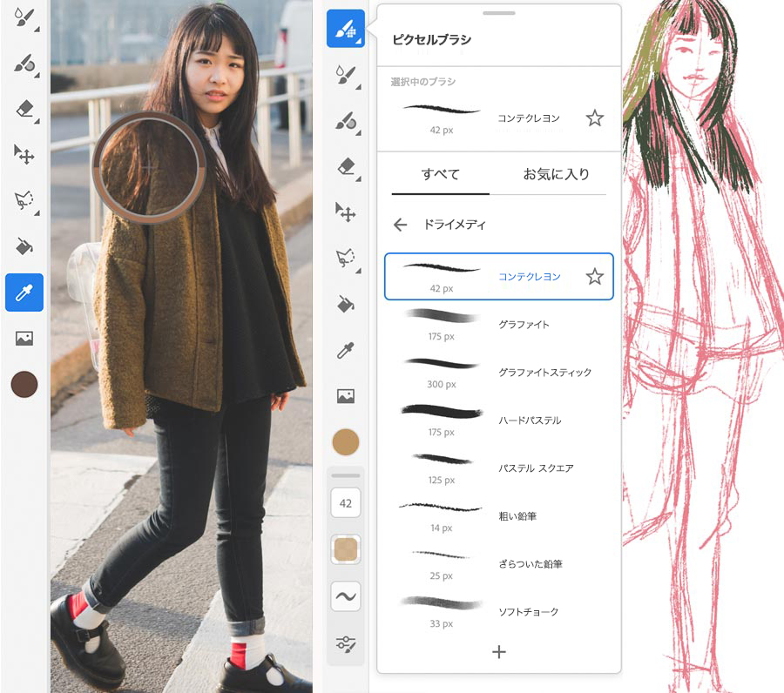Activate the Transform tool beside the brush panel
The image size is (784, 693).
346,212
